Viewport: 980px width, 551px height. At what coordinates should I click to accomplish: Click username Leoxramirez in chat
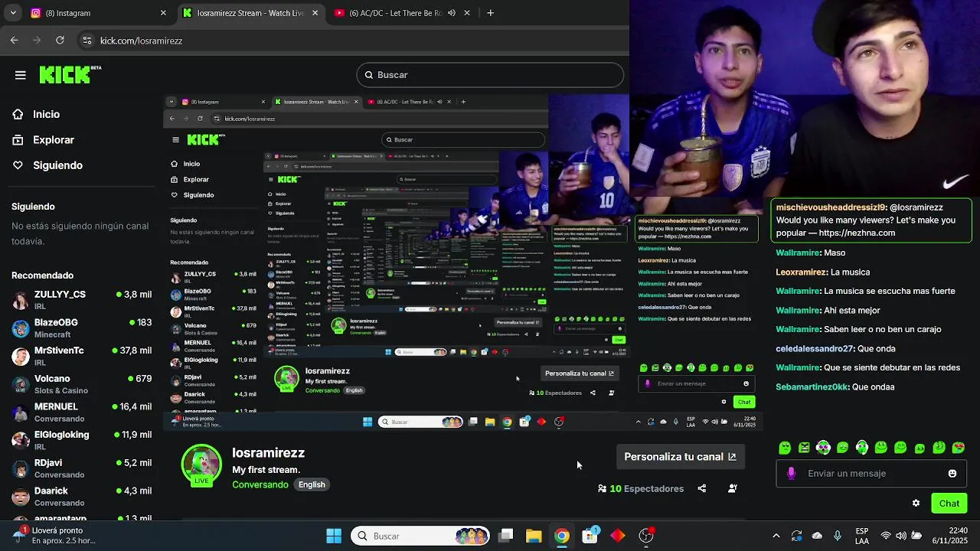[x=802, y=272]
